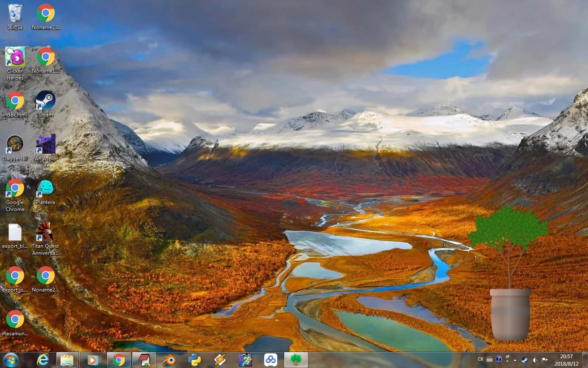Open Baidu Netdisk from the taskbar
Viewport: 588px width, 368px height.
tap(271, 359)
